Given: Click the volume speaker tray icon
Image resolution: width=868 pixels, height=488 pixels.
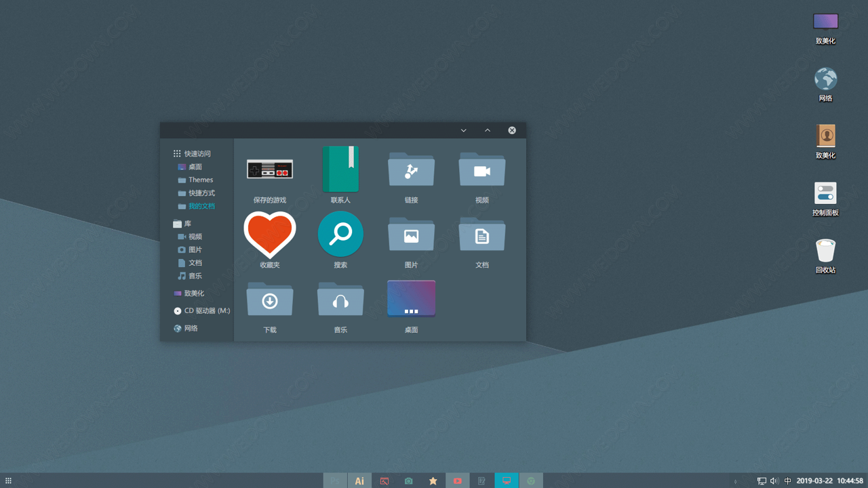Looking at the screenshot, I should [774, 481].
